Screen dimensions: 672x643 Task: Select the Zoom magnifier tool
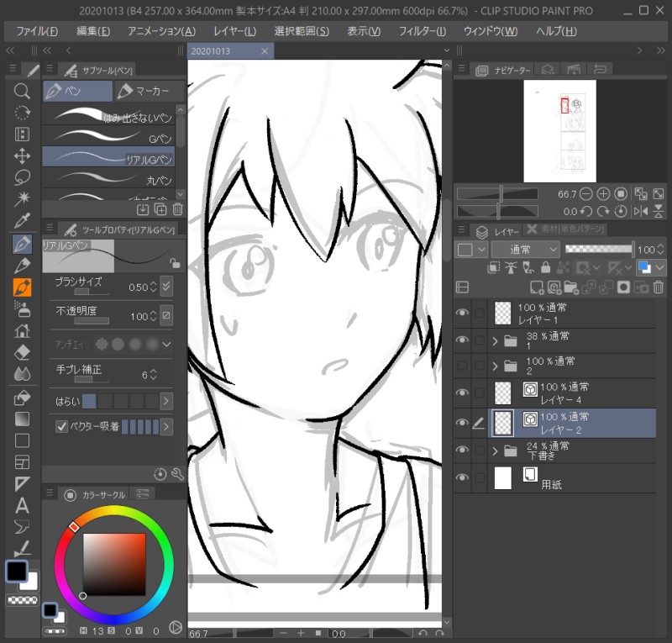tap(22, 92)
